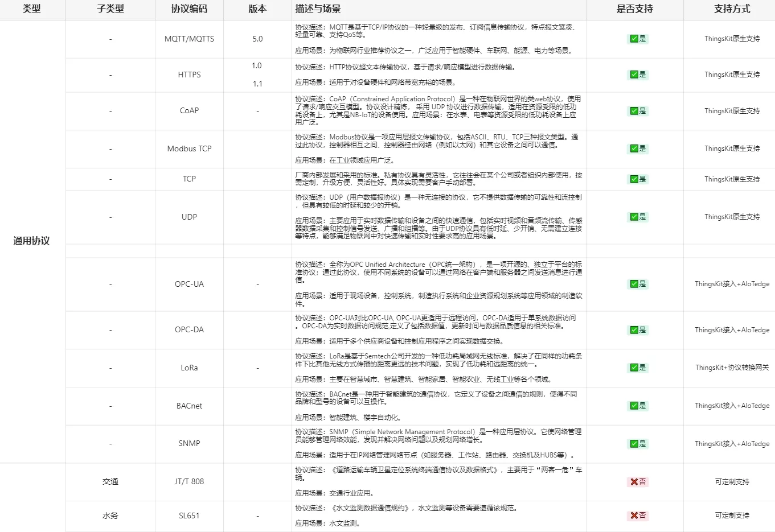Click the support checkmark for LoRa

coord(634,368)
